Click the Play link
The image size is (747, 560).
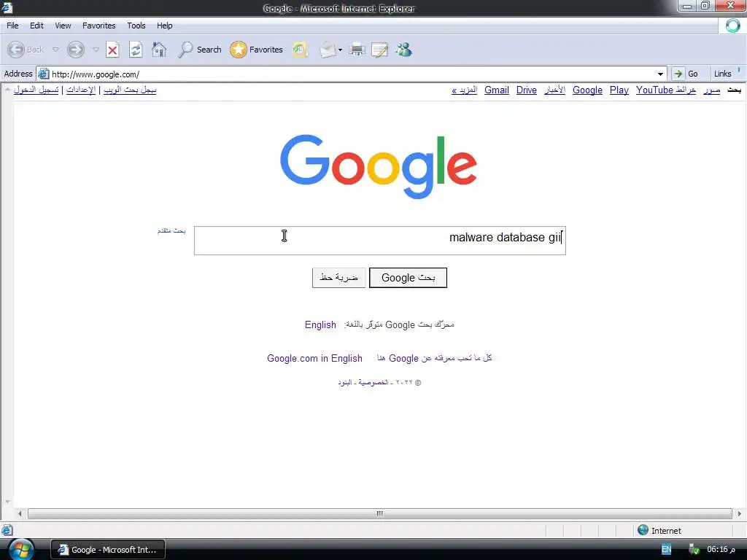619,90
